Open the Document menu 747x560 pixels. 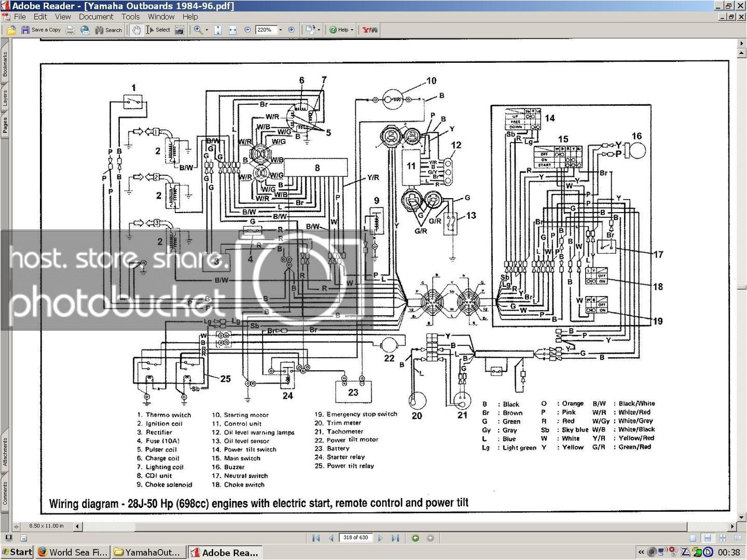click(96, 17)
